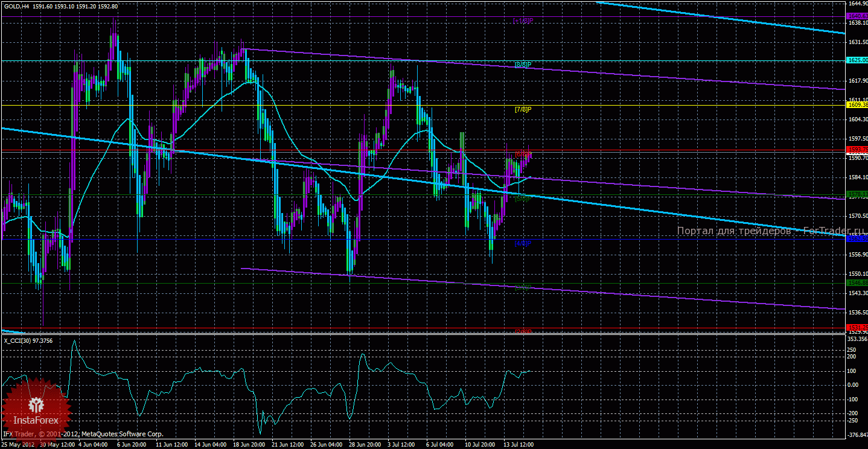This screenshot has height=449, width=868.
Task: Click the 3 Jul 12:00 time axis label
Action: click(400, 445)
